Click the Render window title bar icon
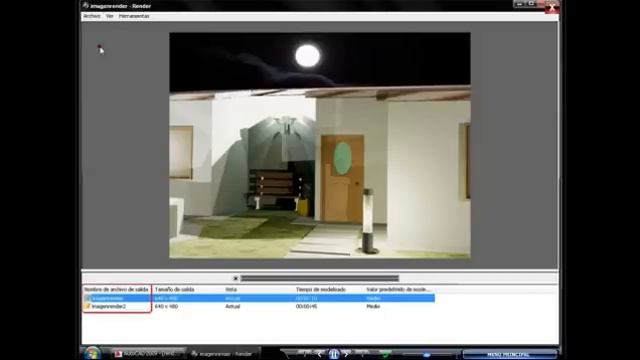The image size is (640, 360). 86,6
